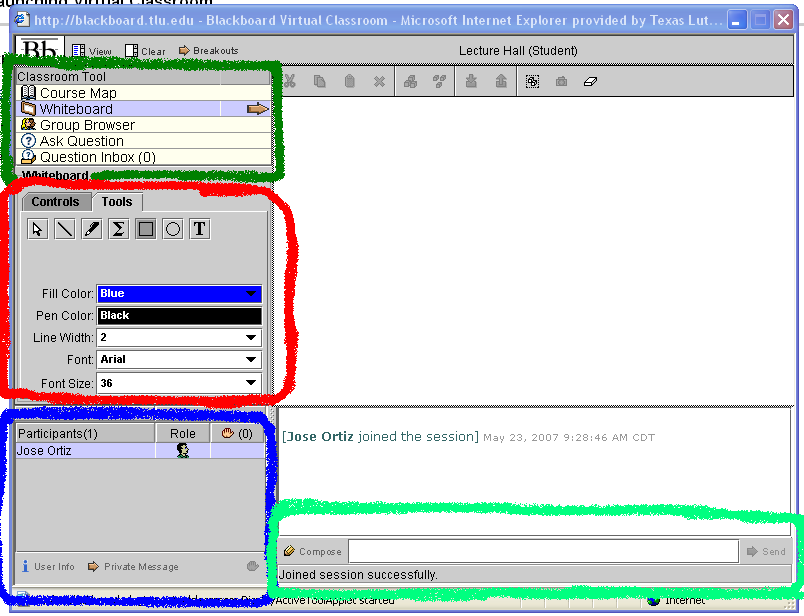
Task: Click the Participants(1) column header
Action: 85,433
